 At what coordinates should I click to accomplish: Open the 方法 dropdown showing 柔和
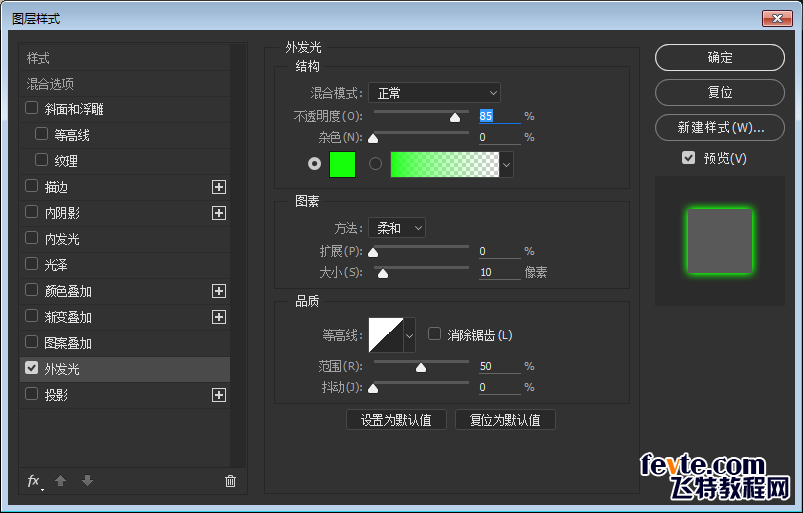[x=397, y=228]
